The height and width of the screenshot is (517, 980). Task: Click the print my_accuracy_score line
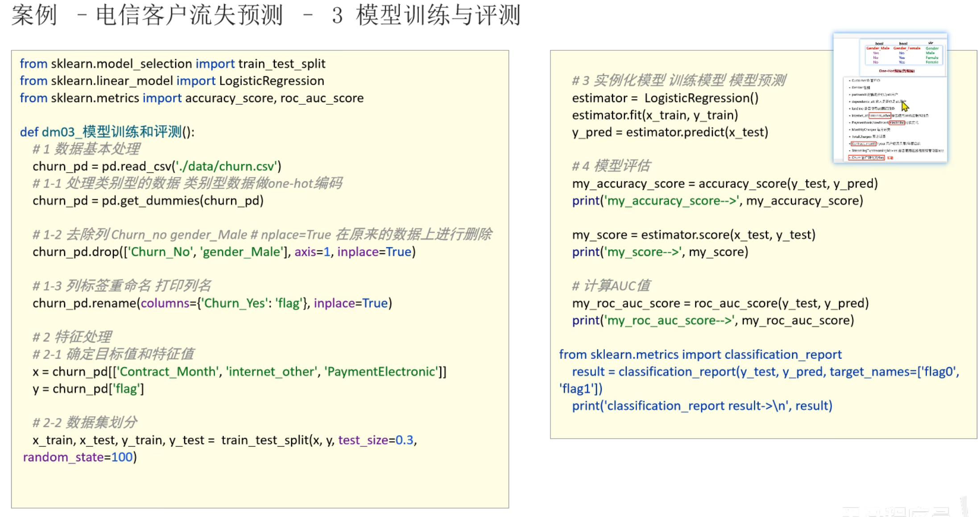(717, 201)
